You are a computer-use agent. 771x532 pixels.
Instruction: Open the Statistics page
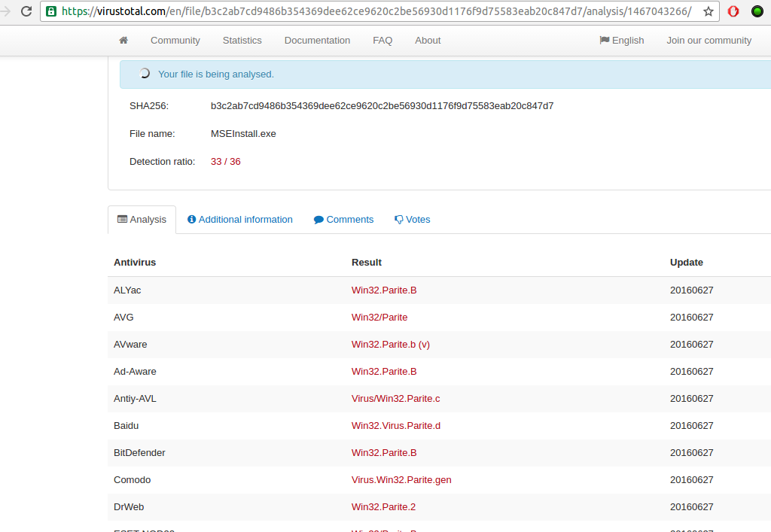(x=242, y=41)
